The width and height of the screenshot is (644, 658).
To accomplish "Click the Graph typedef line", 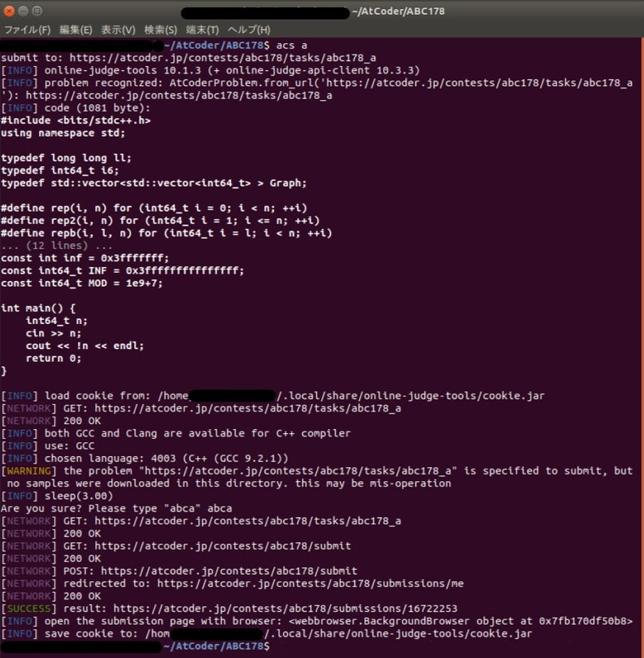I will coord(153,183).
